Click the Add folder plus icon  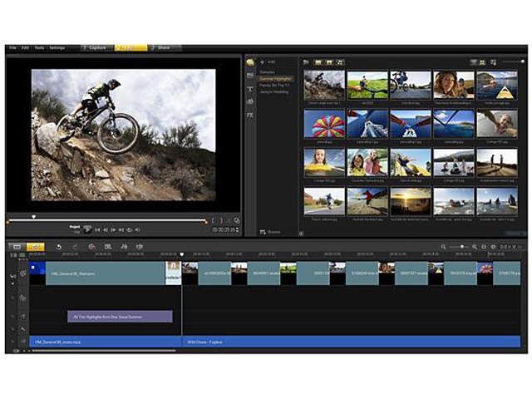[263, 62]
